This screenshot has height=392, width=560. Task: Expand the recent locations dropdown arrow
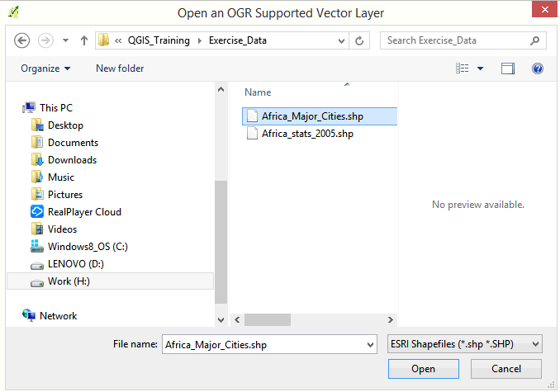point(65,40)
